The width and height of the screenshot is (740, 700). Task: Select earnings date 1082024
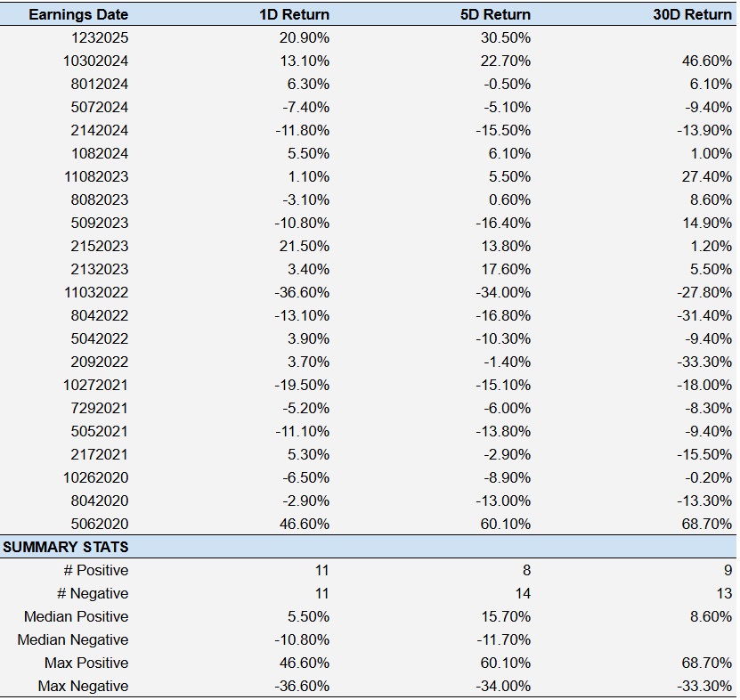(x=100, y=153)
